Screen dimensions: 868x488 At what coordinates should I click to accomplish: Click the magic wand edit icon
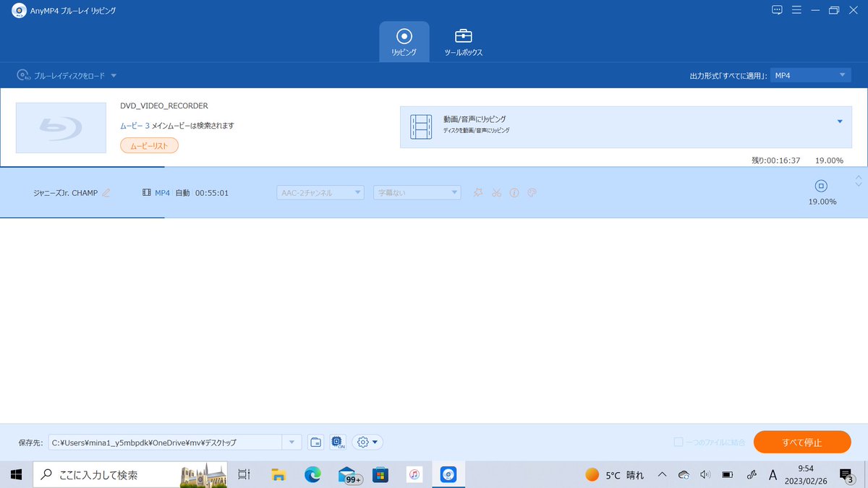click(477, 193)
